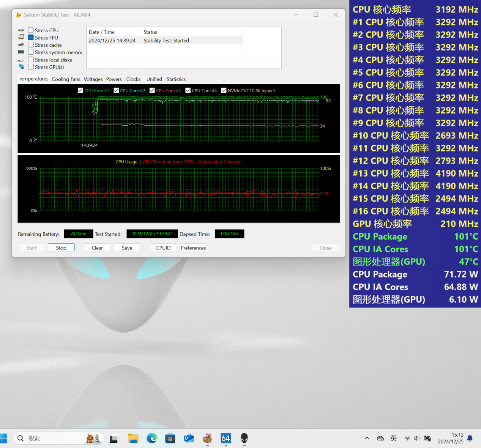Open AIDA64 from the taskbar
This screenshot has height=448, width=481.
point(226,439)
